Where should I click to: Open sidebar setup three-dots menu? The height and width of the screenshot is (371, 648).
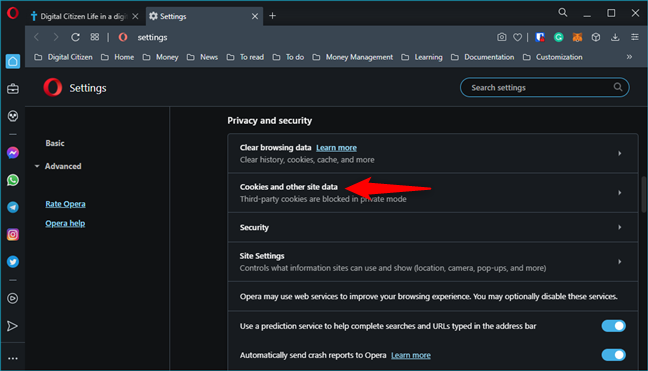[13, 358]
